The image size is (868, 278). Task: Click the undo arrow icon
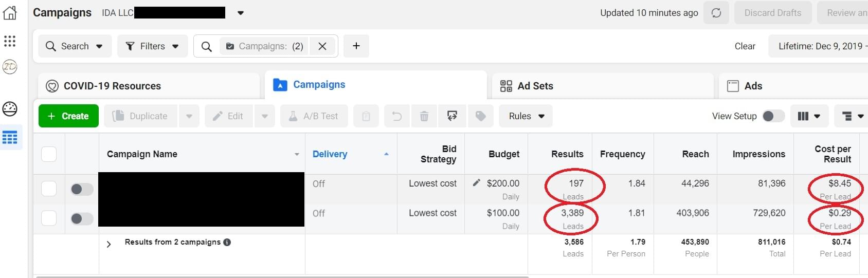397,116
